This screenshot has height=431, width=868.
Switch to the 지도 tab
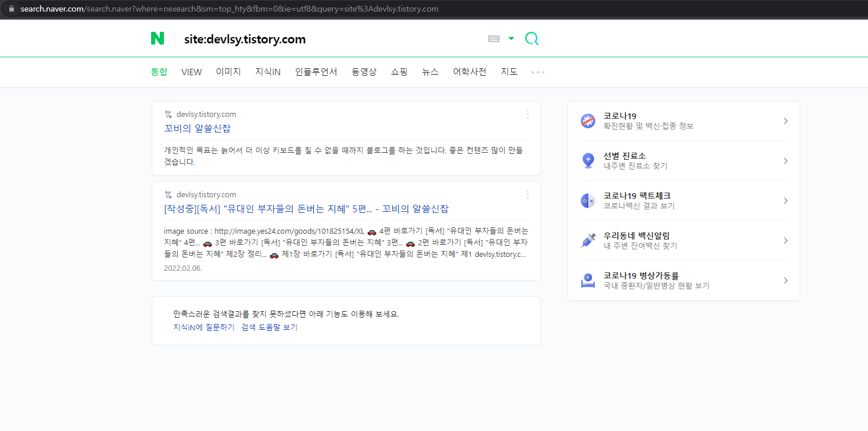pyautogui.click(x=509, y=72)
